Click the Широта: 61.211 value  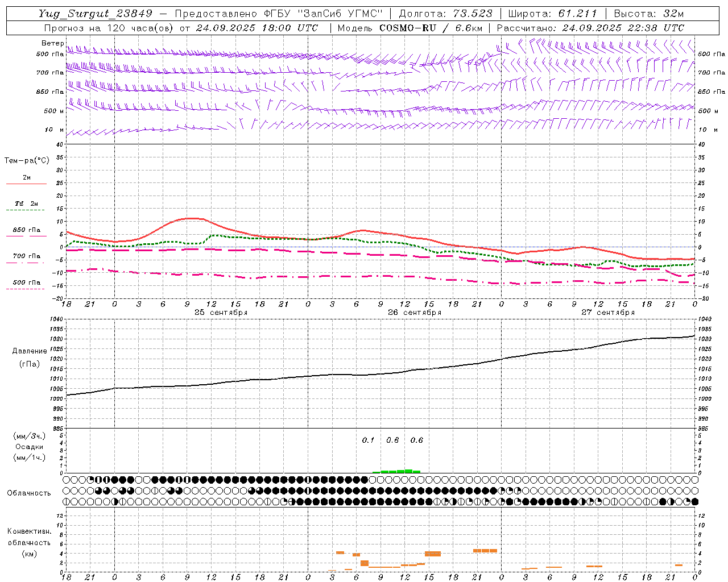click(553, 14)
